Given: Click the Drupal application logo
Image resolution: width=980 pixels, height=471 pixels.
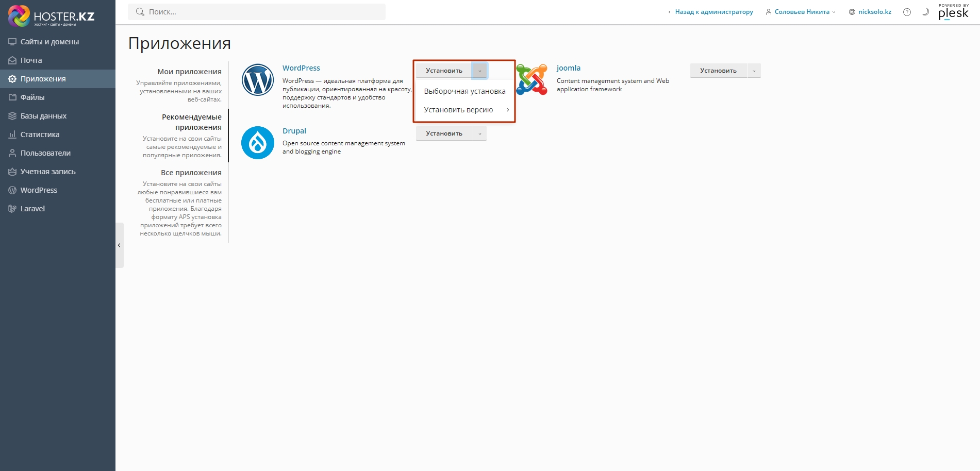Looking at the screenshot, I should 258,143.
